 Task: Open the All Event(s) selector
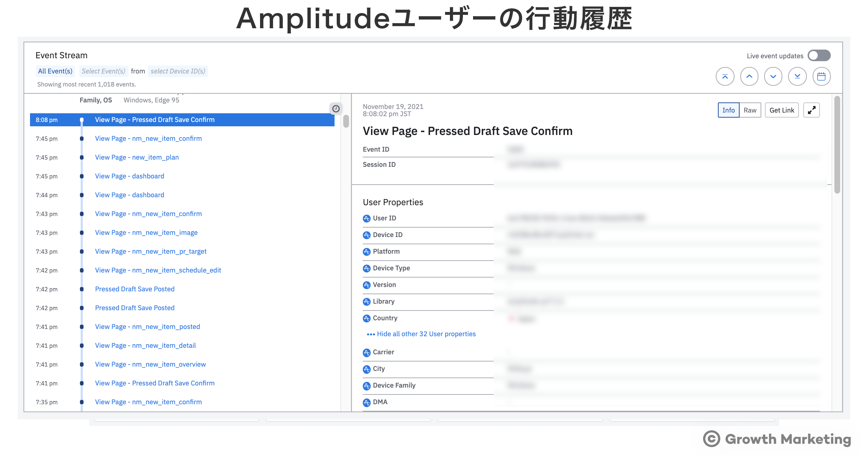[x=55, y=71]
